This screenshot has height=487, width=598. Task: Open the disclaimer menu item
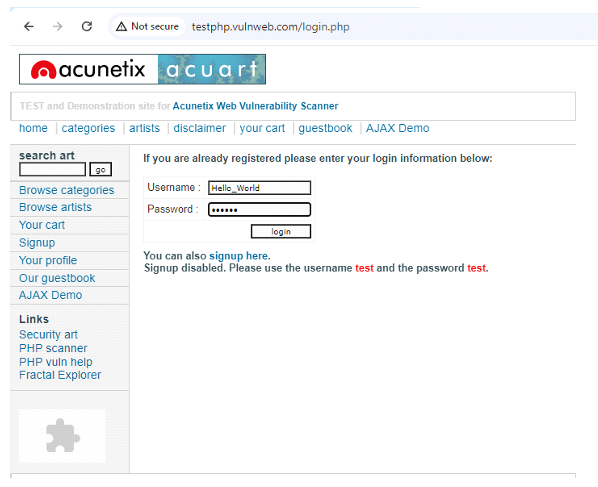tap(199, 128)
